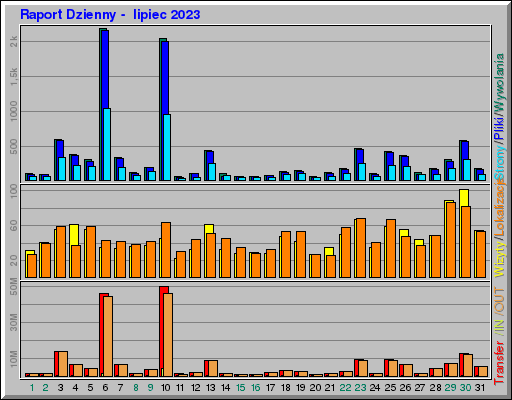The width and height of the screenshot is (512, 400).
Task: Select day label "14" on the date axis
Action: point(226,388)
